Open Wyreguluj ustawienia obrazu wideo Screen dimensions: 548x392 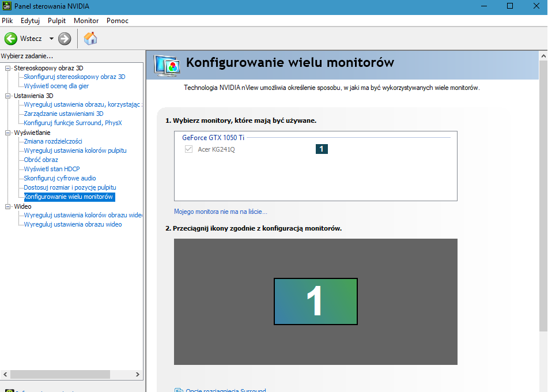[x=73, y=224]
